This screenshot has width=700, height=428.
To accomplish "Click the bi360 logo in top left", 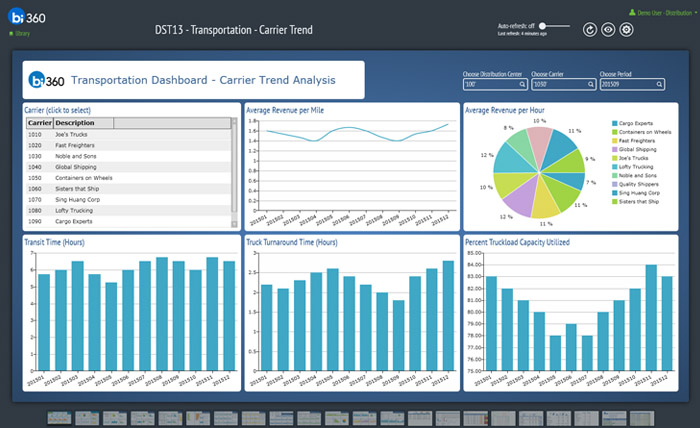I will tap(27, 17).
